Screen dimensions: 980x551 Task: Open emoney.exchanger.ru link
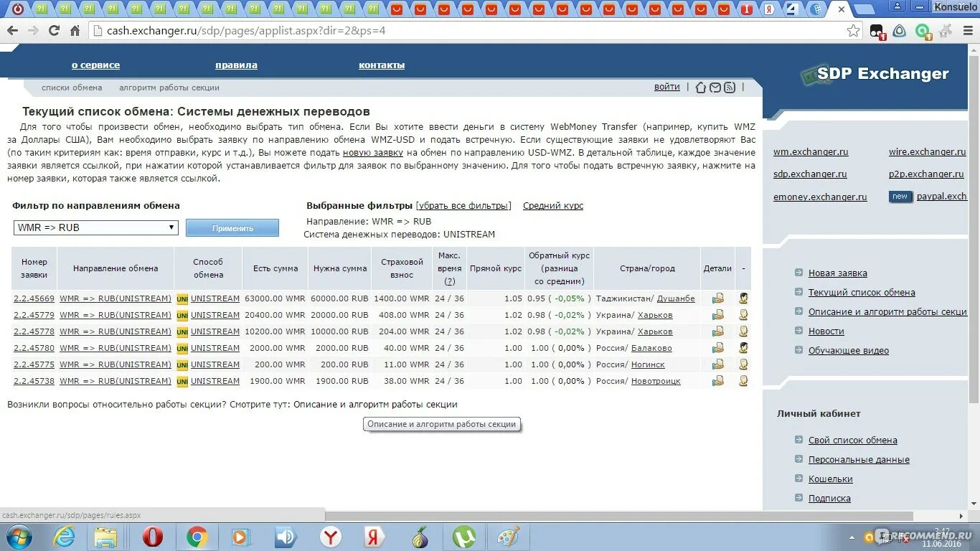820,197
